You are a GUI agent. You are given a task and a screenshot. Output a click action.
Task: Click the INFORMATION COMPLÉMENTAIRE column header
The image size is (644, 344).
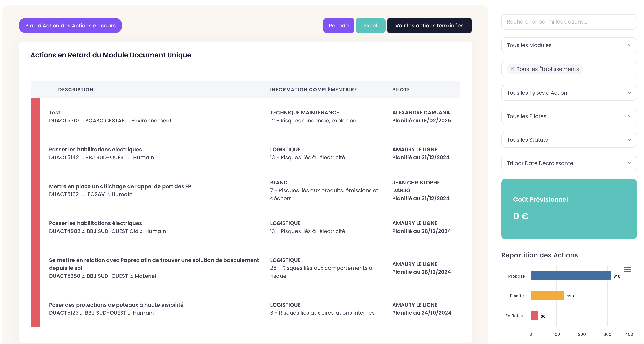(x=313, y=90)
